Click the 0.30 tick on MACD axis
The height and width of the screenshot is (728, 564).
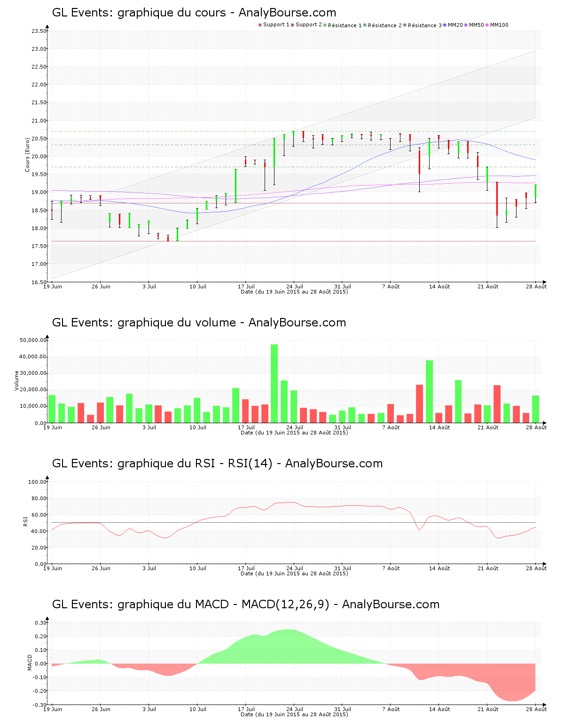[40, 623]
